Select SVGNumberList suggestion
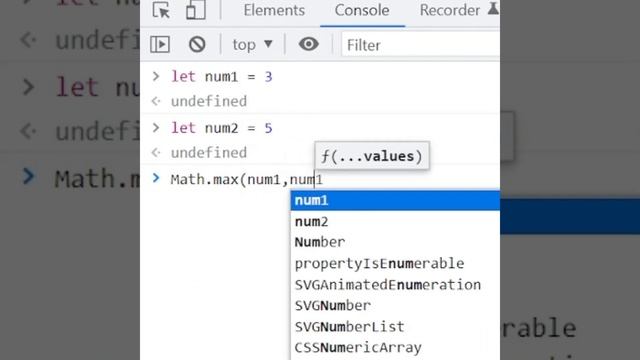The image size is (640, 360). (x=395, y=327)
